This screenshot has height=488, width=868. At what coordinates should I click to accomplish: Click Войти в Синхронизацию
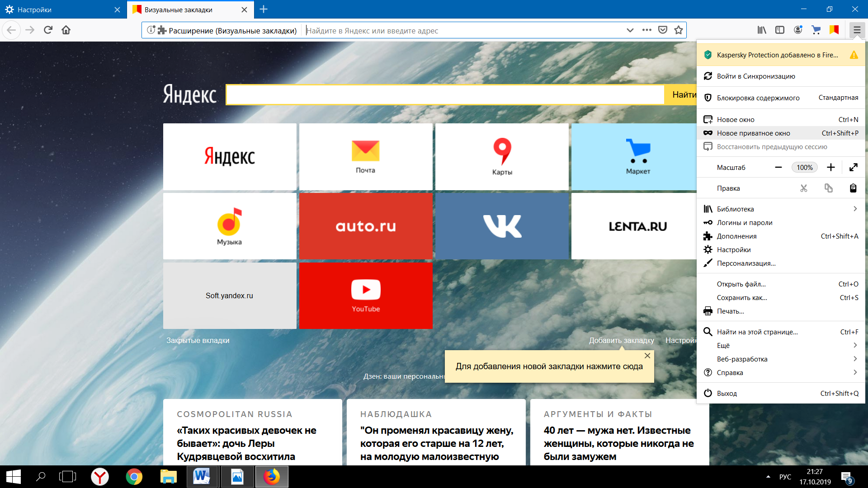[781, 76]
